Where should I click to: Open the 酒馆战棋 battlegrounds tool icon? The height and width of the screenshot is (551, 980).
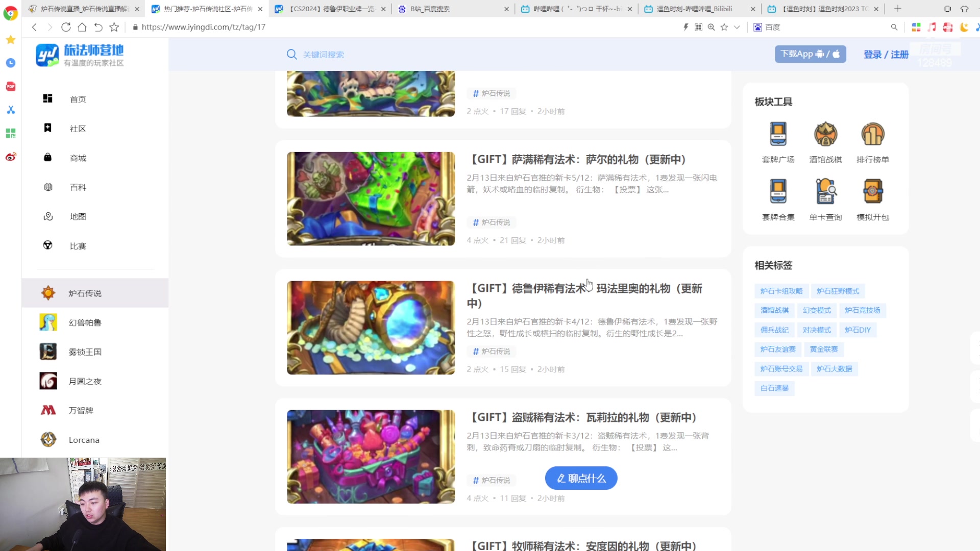(x=825, y=134)
